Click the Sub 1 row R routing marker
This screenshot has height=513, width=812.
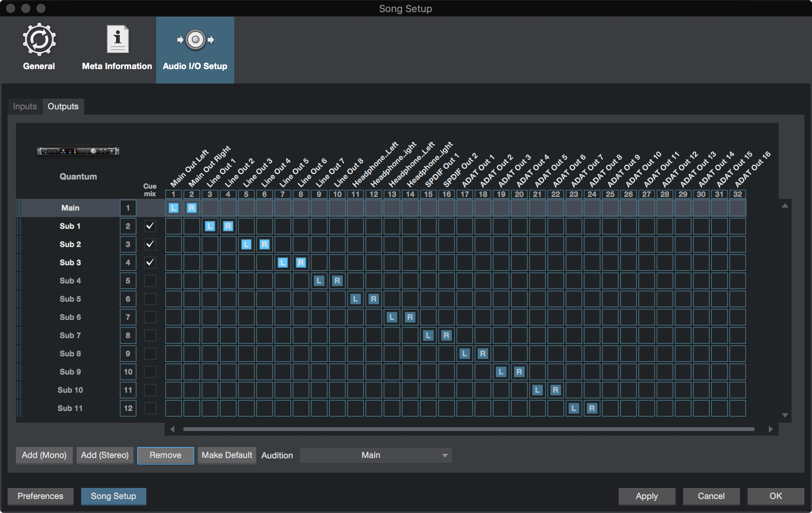(x=228, y=226)
